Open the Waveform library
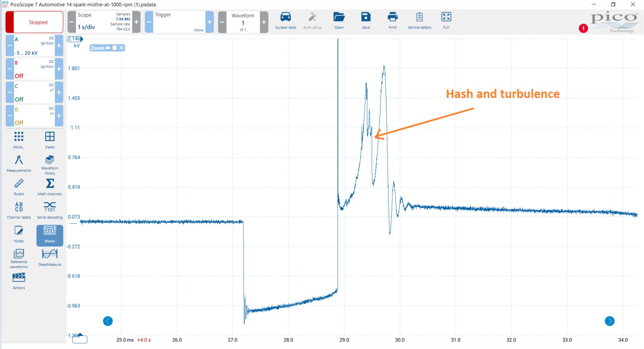The image size is (644, 349). coord(49,164)
